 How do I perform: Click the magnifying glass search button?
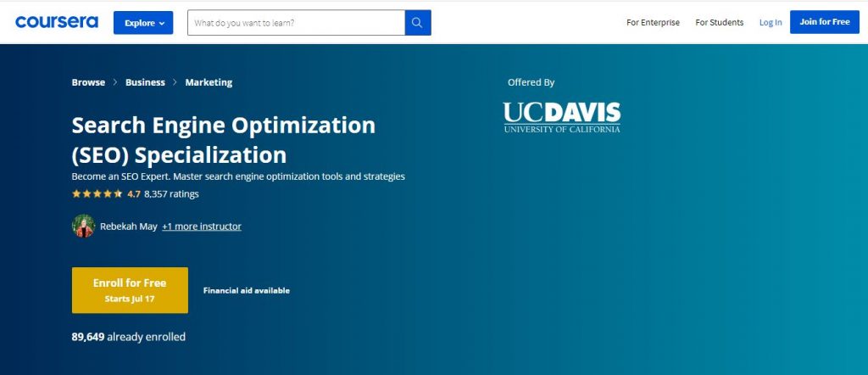pos(418,23)
